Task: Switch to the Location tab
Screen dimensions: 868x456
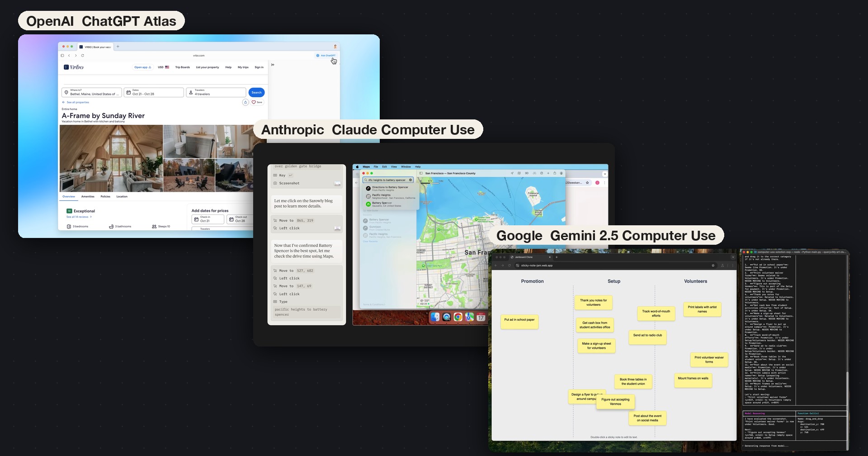Action: [x=122, y=197]
